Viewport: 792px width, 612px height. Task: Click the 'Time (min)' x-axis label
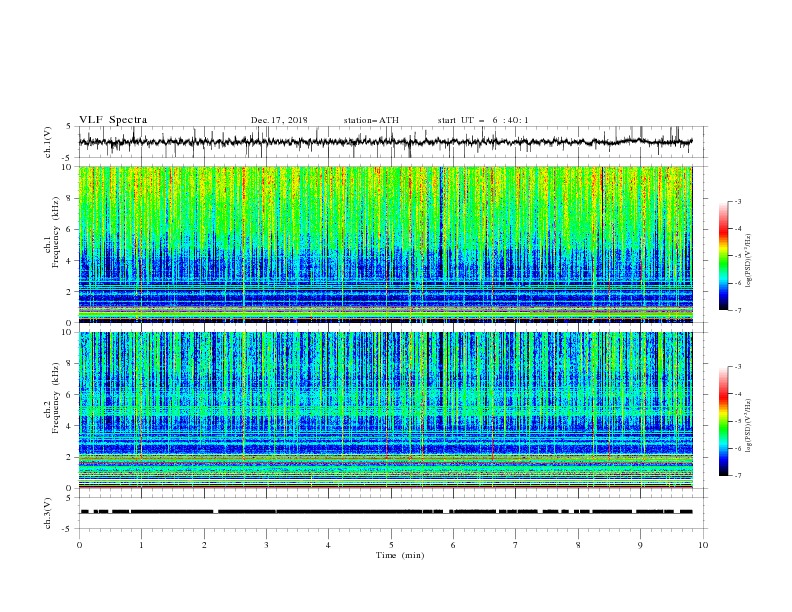click(400, 555)
